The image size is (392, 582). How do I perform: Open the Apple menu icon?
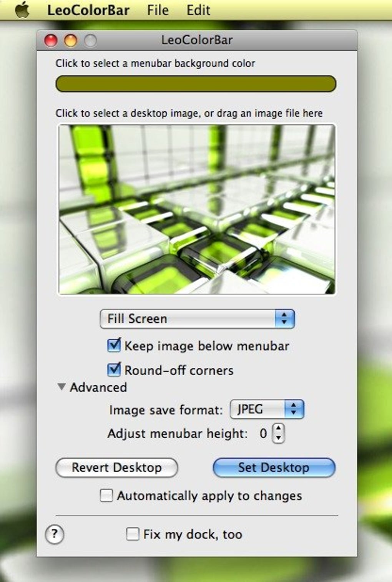point(23,9)
